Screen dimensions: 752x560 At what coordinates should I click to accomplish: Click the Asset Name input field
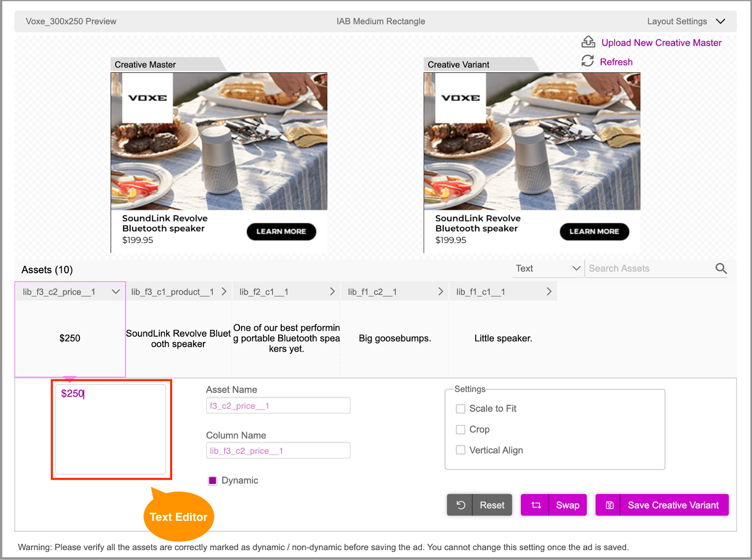(278, 406)
